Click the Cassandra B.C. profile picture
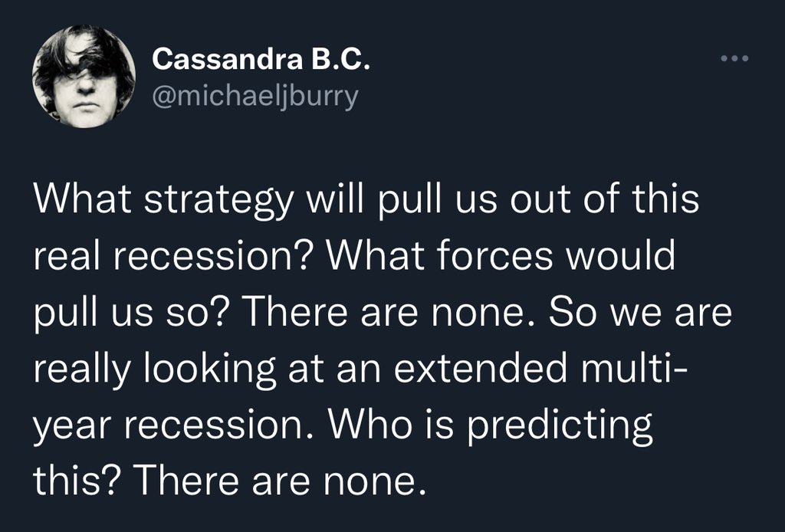Image resolution: width=785 pixels, height=532 pixels. (x=84, y=77)
